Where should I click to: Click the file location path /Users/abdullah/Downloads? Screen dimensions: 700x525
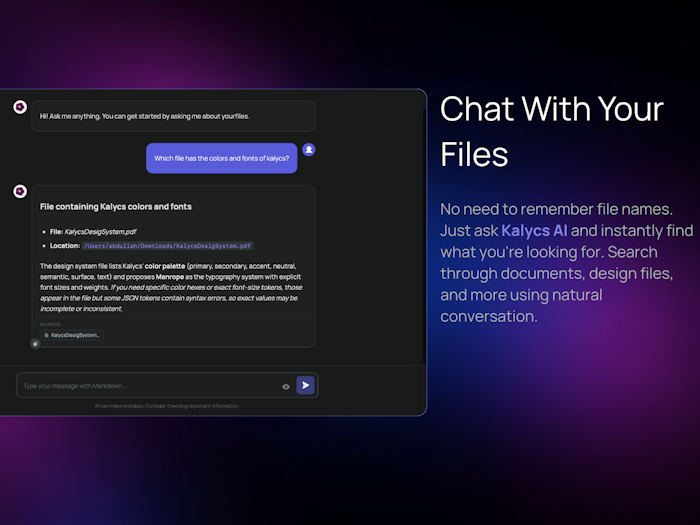[x=167, y=246]
